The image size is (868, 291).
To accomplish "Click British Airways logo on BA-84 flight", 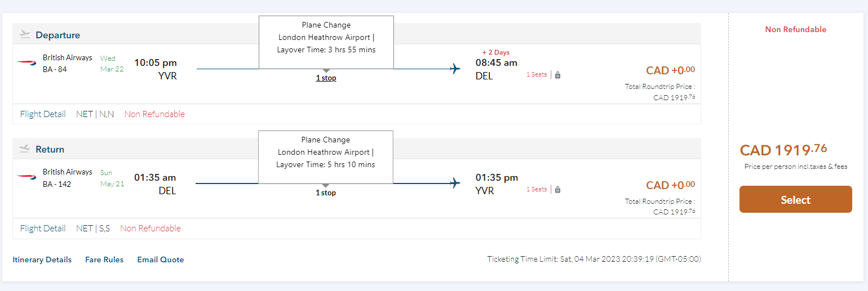I will (26, 63).
